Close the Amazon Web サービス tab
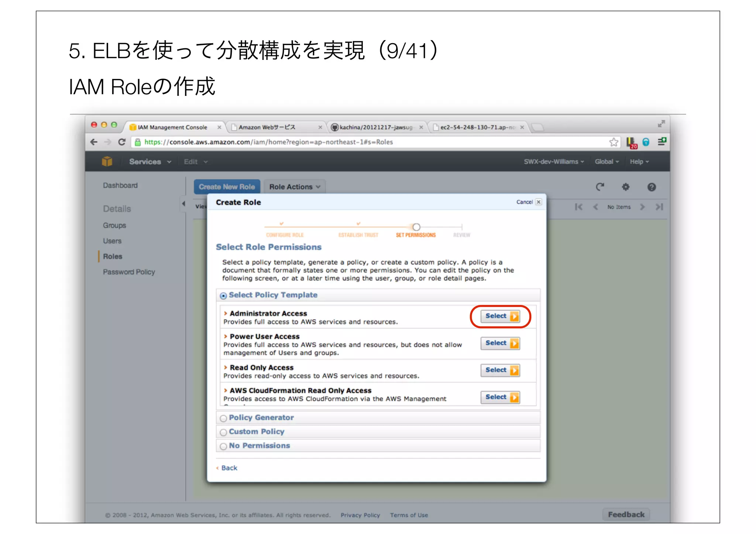The image size is (756, 534). tap(320, 127)
